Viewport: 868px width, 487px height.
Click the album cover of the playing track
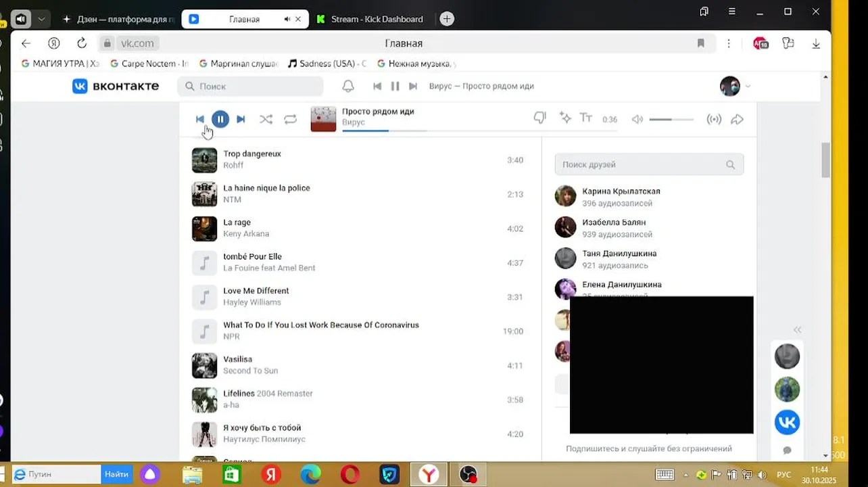coord(323,119)
